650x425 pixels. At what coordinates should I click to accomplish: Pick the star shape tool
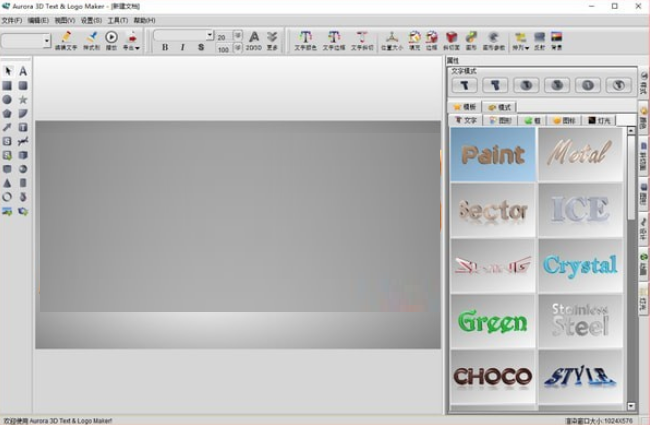pos(23,100)
